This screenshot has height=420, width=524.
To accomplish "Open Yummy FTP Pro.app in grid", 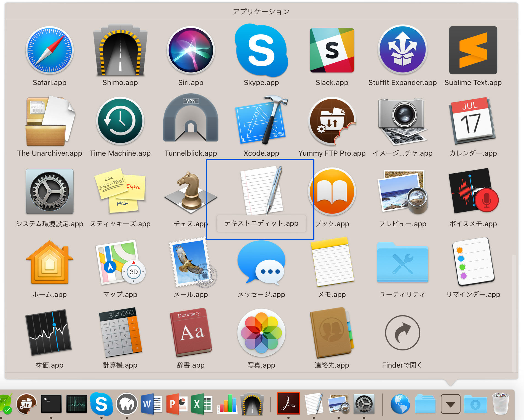I will click(x=332, y=121).
